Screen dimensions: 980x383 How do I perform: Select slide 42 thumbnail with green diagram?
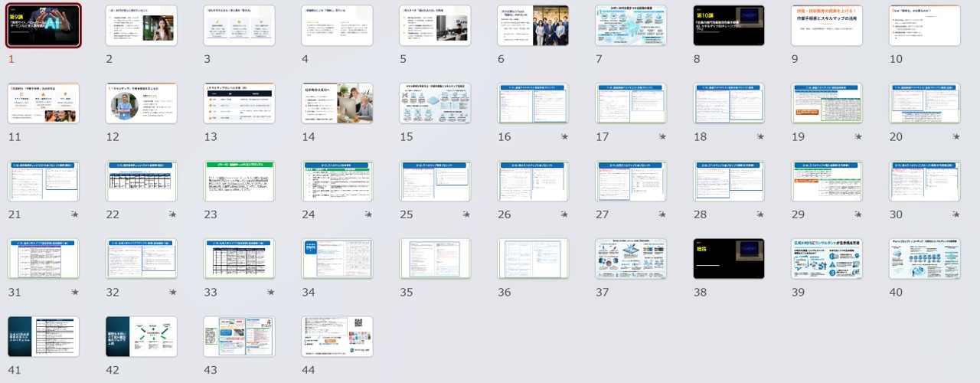point(142,337)
